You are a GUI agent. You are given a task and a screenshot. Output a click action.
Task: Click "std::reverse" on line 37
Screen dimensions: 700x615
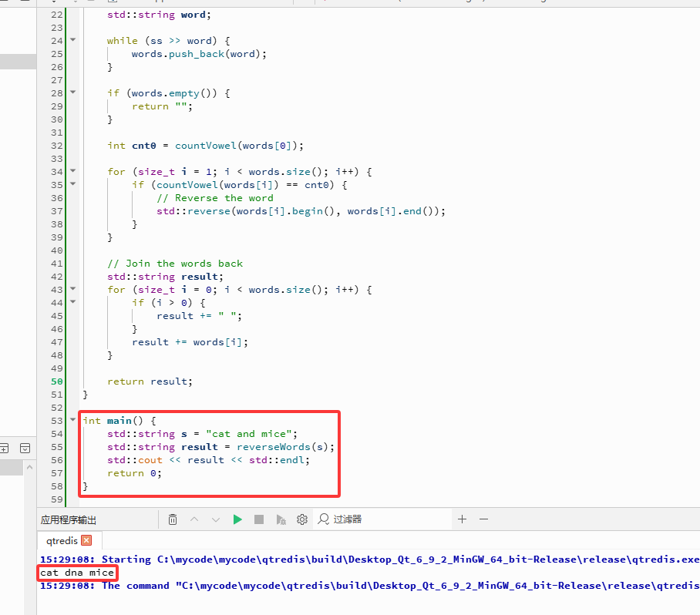194,211
